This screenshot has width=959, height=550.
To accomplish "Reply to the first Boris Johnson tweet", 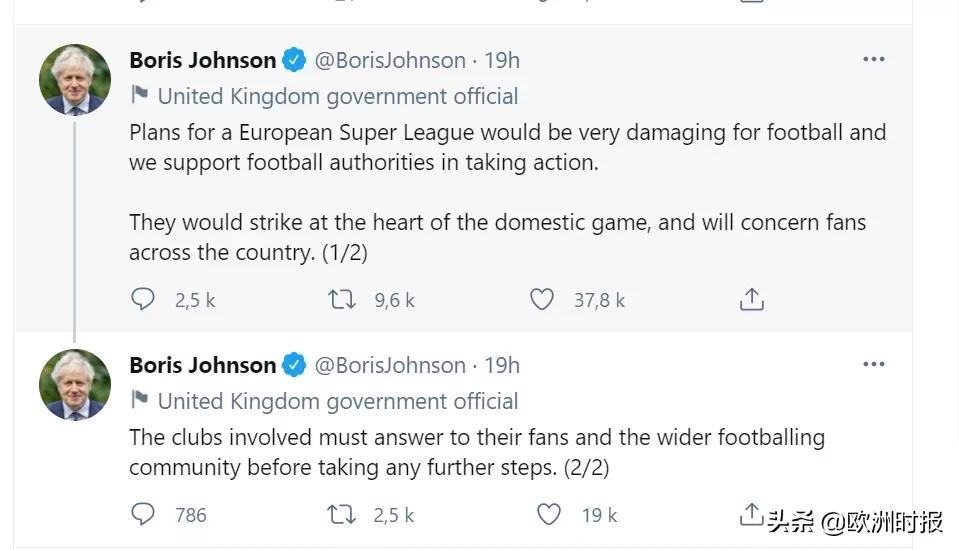I will pyautogui.click(x=143, y=299).
